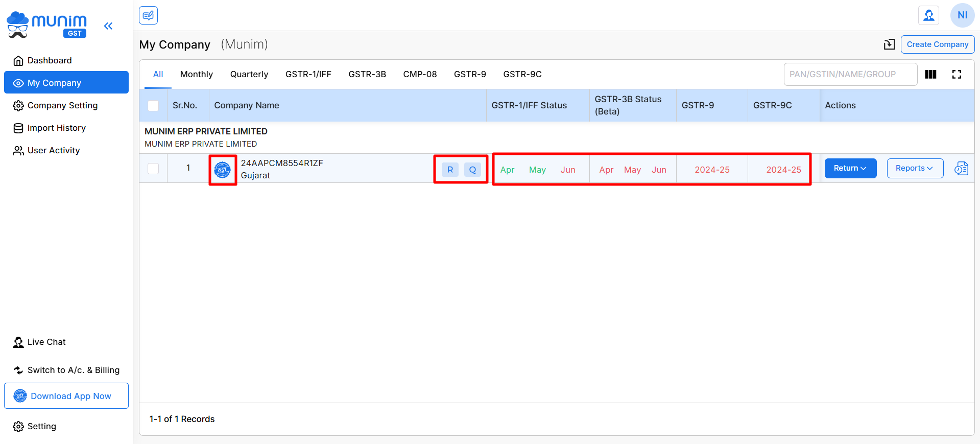
Task: Click the Setting gear icon at the bottom
Action: (18, 427)
